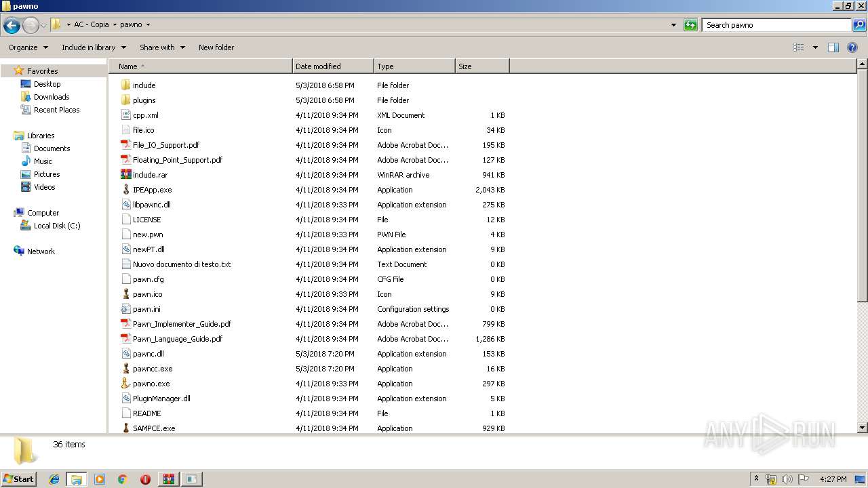Select the File_IO_Support.pdf icon

point(125,145)
